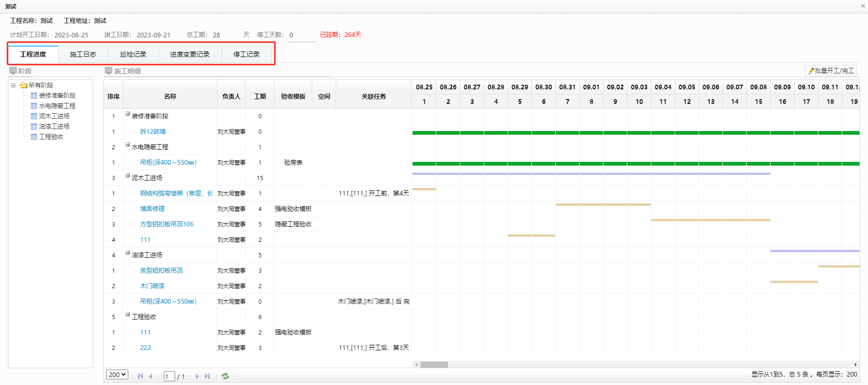Image resolution: width=868 pixels, height=385 pixels.
Task: Collapse the 所有阶段 tree node
Action: coord(14,85)
